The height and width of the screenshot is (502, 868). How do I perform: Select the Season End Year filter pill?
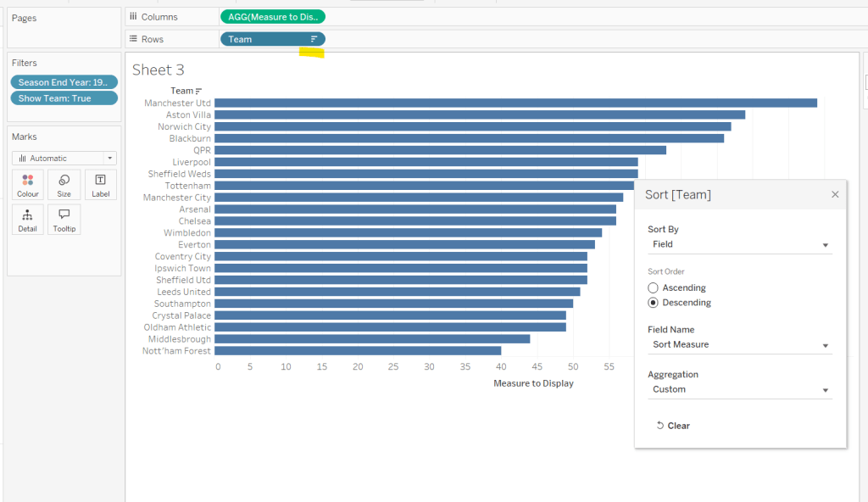[x=64, y=82]
